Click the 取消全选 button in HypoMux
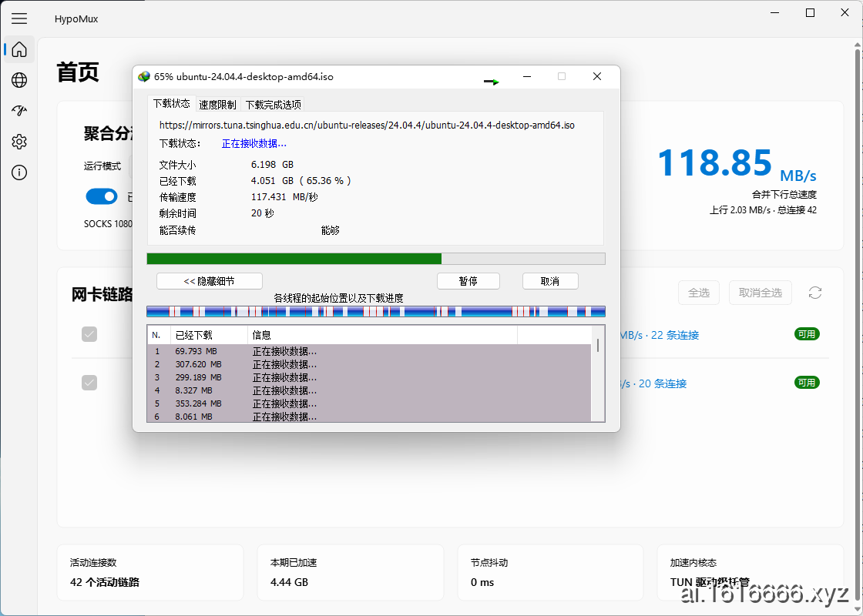Image resolution: width=863 pixels, height=616 pixels. tap(760, 293)
